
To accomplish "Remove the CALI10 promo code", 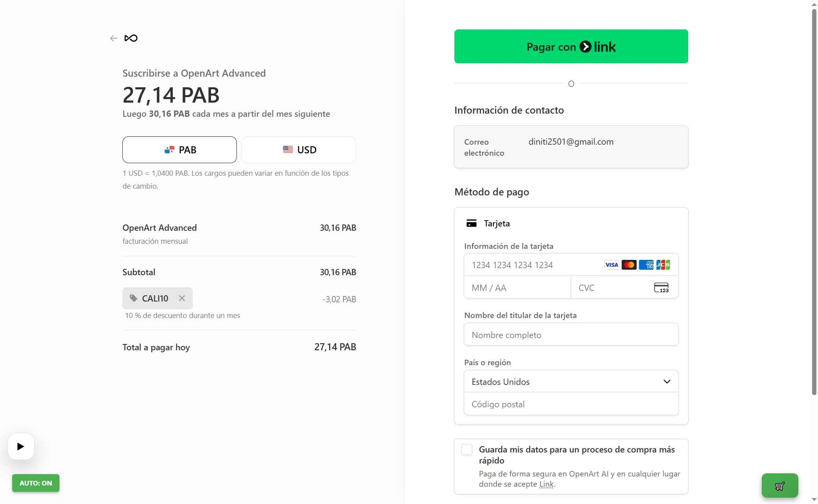I will click(x=182, y=298).
